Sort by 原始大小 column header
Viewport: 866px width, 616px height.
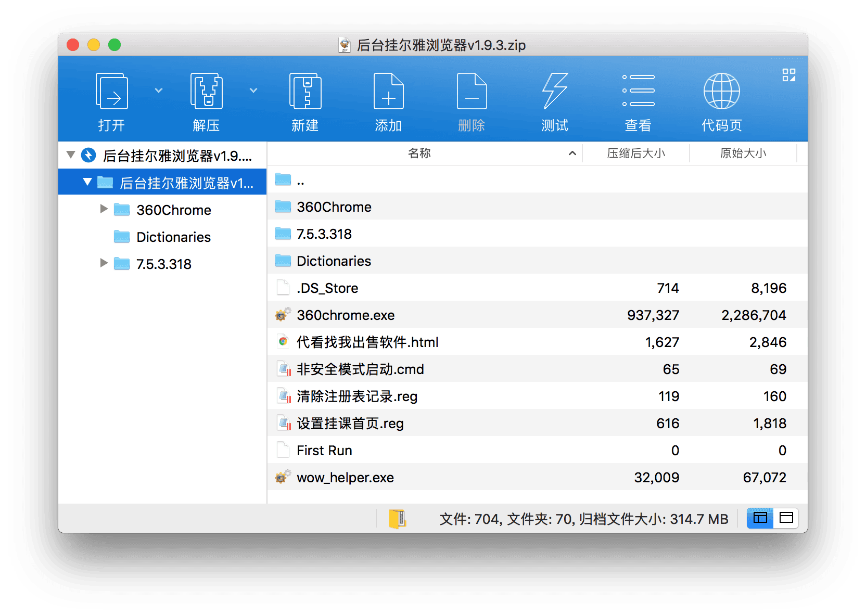pyautogui.click(x=743, y=153)
